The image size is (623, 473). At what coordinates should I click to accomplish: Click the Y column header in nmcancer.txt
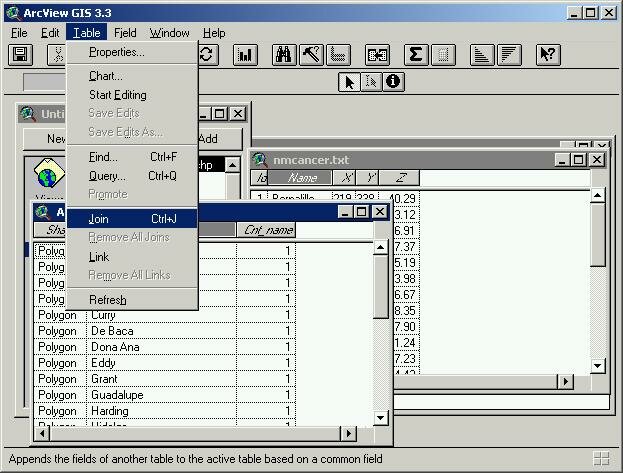click(368, 177)
